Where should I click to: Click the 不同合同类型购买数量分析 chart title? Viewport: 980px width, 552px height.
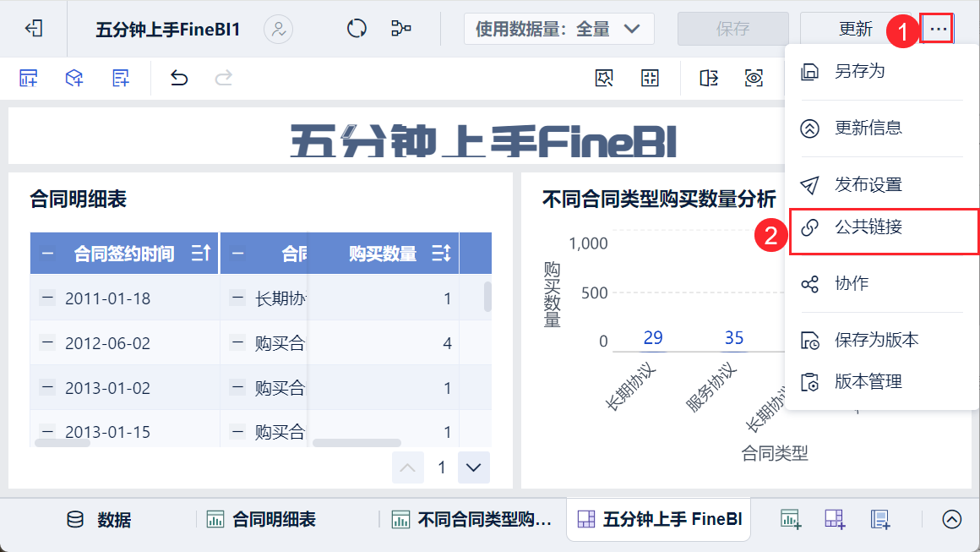tap(659, 199)
